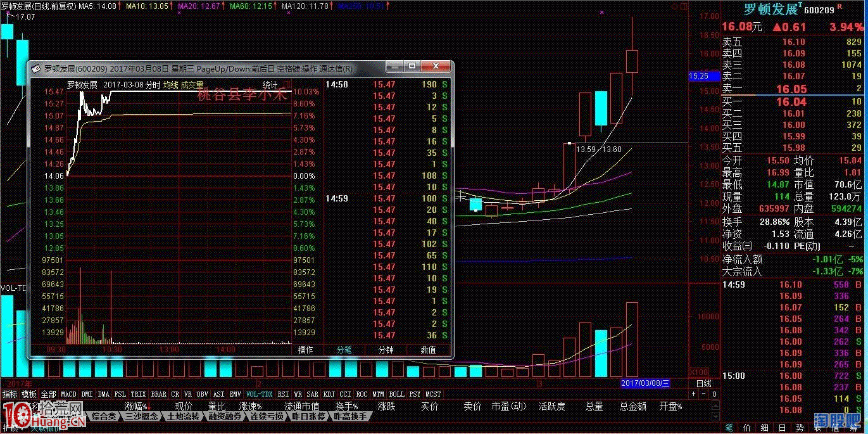
Task: Click the 买一 16.04 bid quote row
Action: coord(793,101)
